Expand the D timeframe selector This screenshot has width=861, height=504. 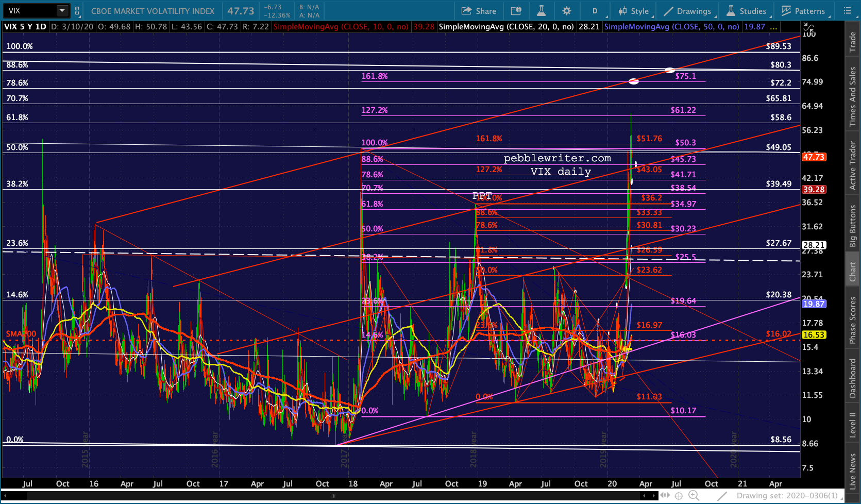point(595,11)
